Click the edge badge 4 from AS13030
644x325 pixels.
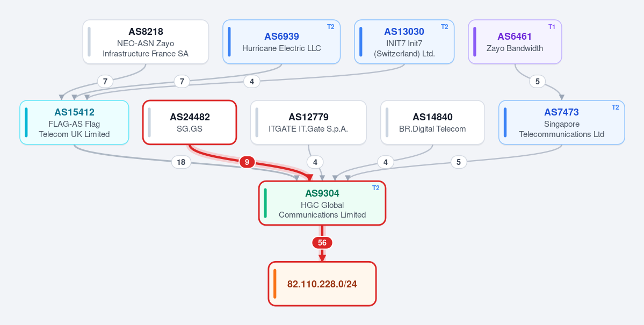click(x=251, y=81)
